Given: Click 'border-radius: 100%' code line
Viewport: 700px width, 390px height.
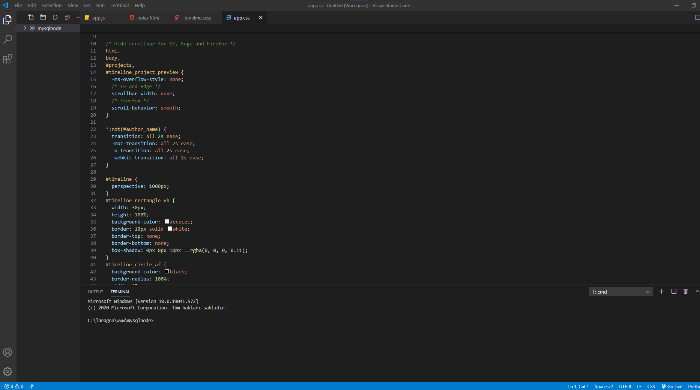Looking at the screenshot, I should (140, 279).
